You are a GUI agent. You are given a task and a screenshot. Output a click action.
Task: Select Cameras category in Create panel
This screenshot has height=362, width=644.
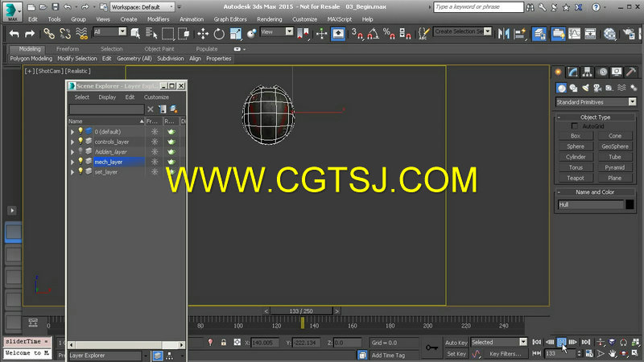pyautogui.click(x=597, y=88)
